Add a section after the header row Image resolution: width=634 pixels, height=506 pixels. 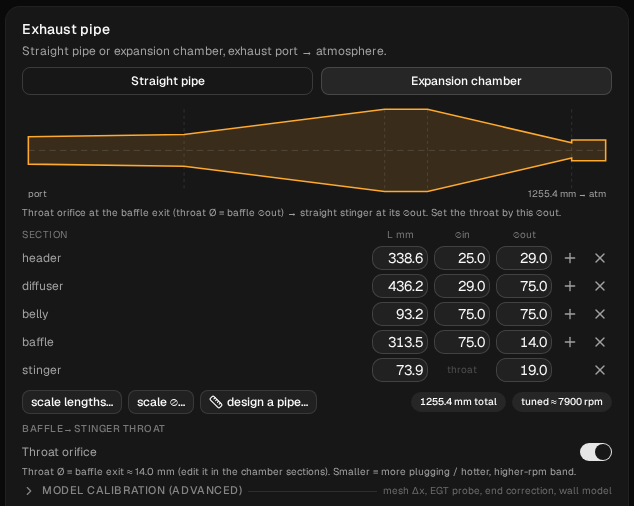[570, 258]
